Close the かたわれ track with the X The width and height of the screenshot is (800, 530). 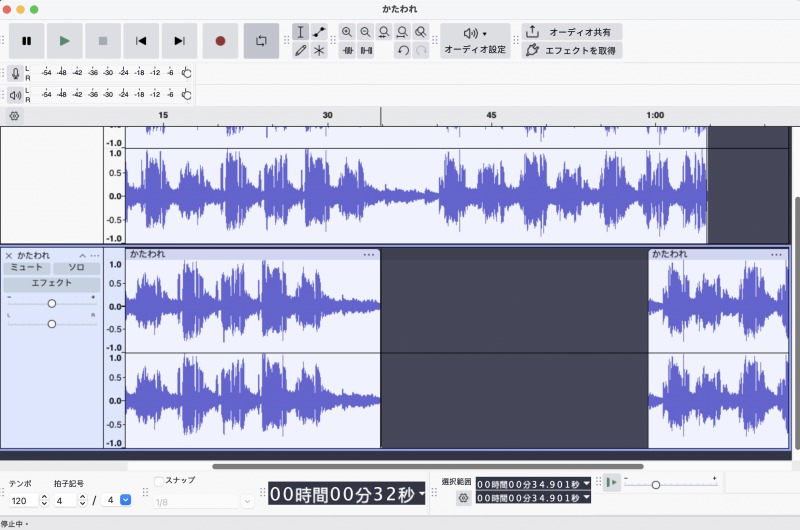pos(9,256)
